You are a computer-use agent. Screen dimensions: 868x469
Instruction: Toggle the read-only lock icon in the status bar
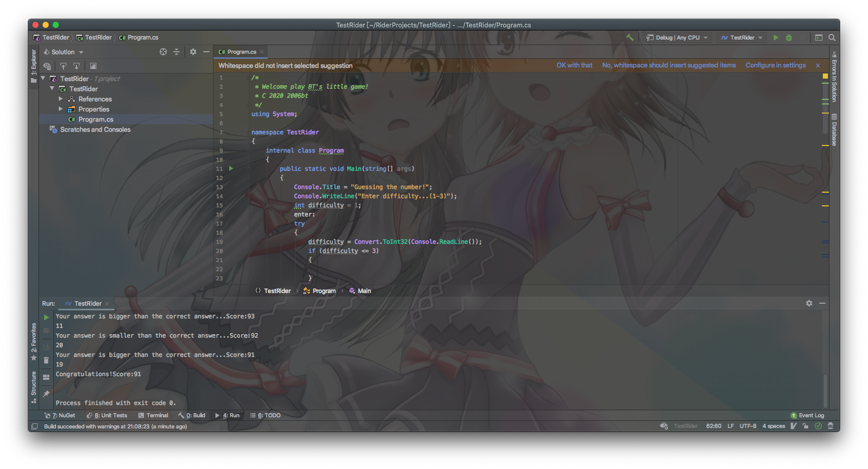(x=806, y=426)
